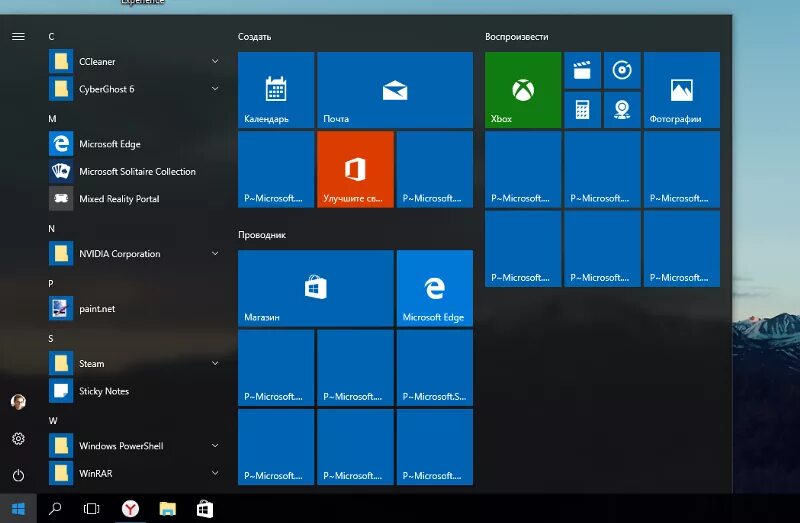Click the letter W section header
This screenshot has width=800, height=523.
53,421
